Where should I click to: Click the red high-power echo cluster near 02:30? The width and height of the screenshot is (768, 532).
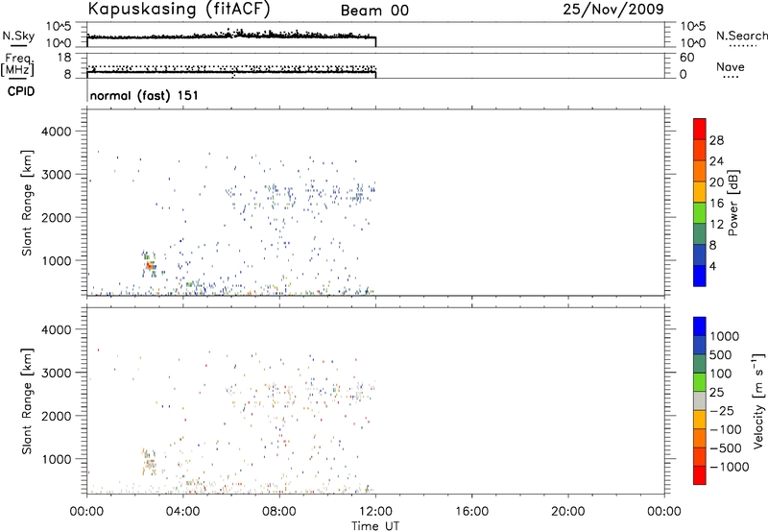149,265
